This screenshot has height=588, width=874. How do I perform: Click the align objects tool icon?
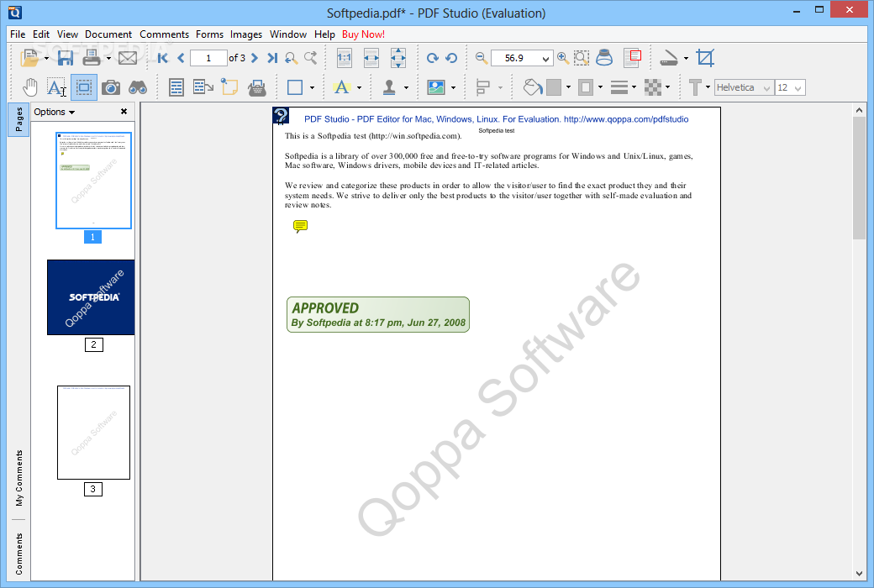pos(482,87)
